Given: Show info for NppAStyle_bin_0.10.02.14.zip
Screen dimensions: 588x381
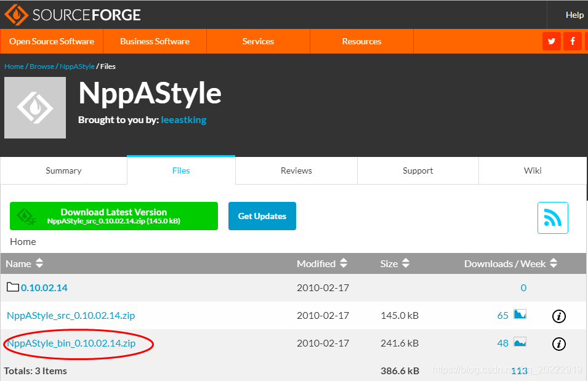Looking at the screenshot, I should [x=558, y=344].
